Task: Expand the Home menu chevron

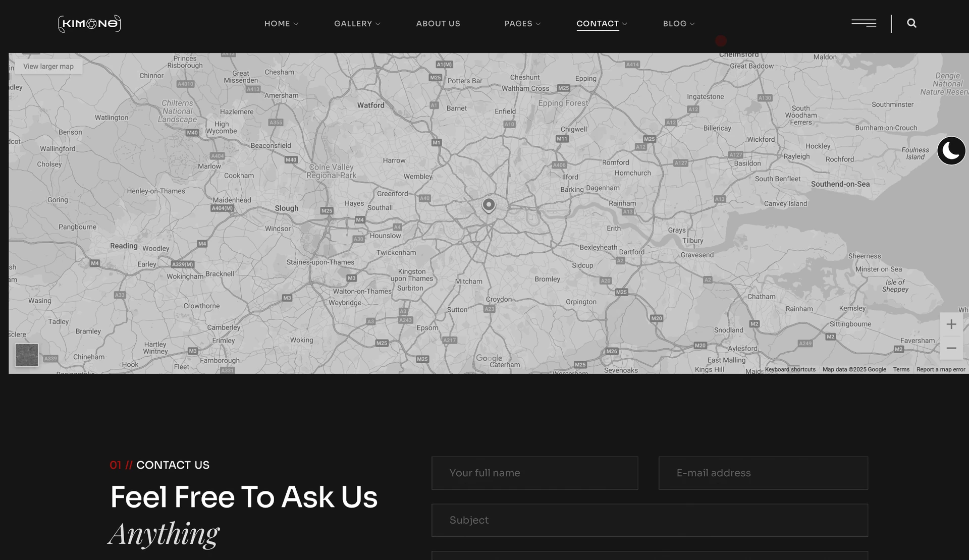Action: [x=296, y=24]
